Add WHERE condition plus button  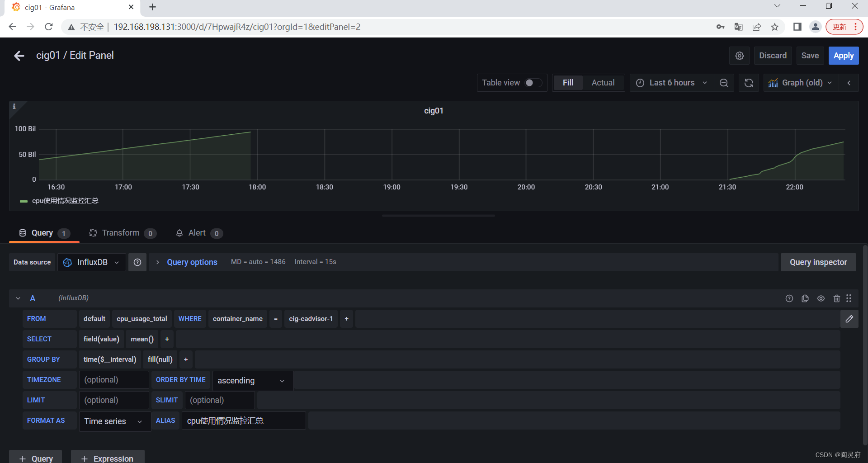click(347, 319)
